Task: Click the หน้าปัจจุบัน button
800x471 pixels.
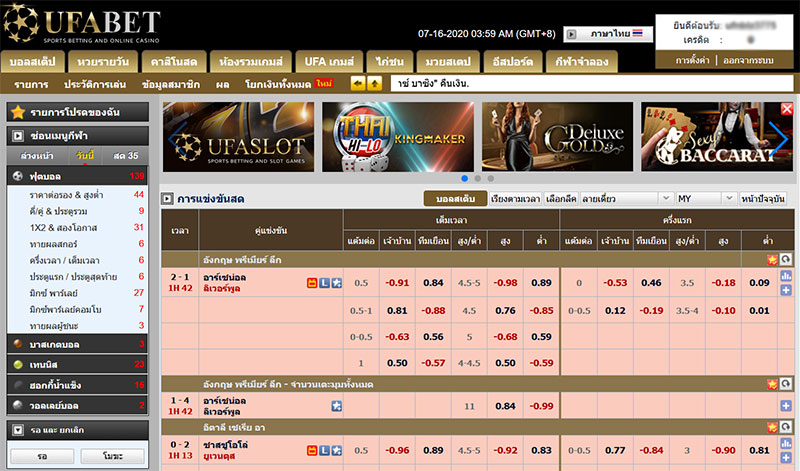Action: pyautogui.click(x=763, y=199)
